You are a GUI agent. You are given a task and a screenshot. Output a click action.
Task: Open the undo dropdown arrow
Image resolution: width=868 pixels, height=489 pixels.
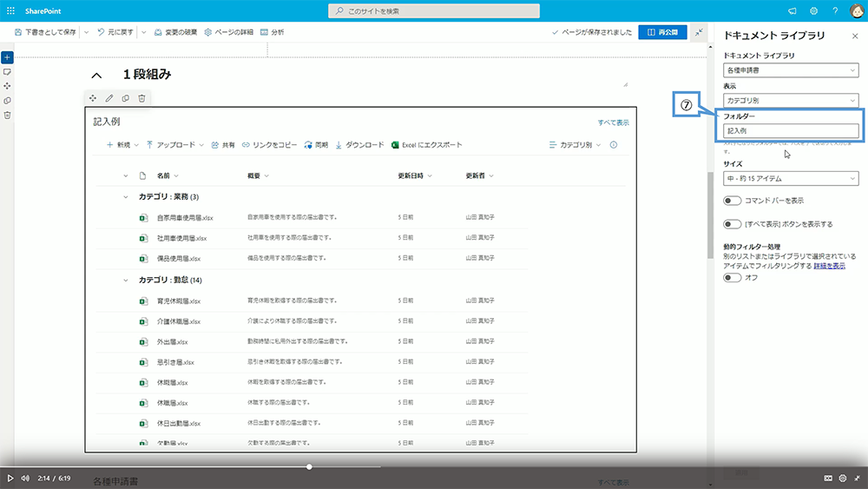click(x=143, y=32)
